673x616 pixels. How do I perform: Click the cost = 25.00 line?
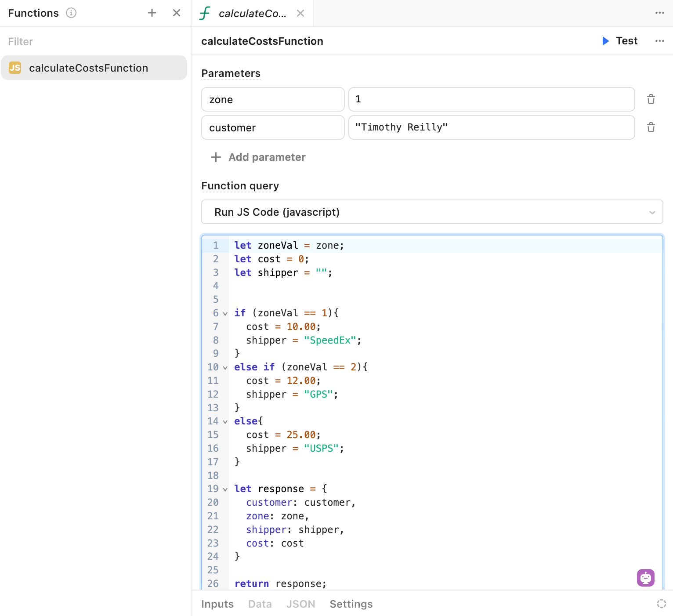[283, 435]
